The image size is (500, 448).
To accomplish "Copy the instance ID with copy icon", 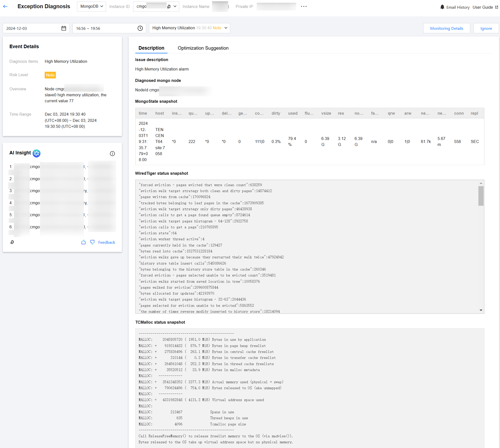I will 169,6.
